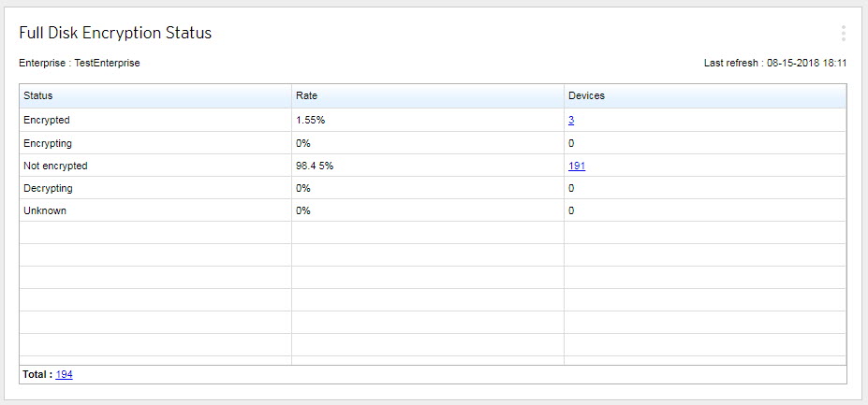The height and width of the screenshot is (405, 868).
Task: Click the 1.55% rate cell
Action: [x=310, y=121]
